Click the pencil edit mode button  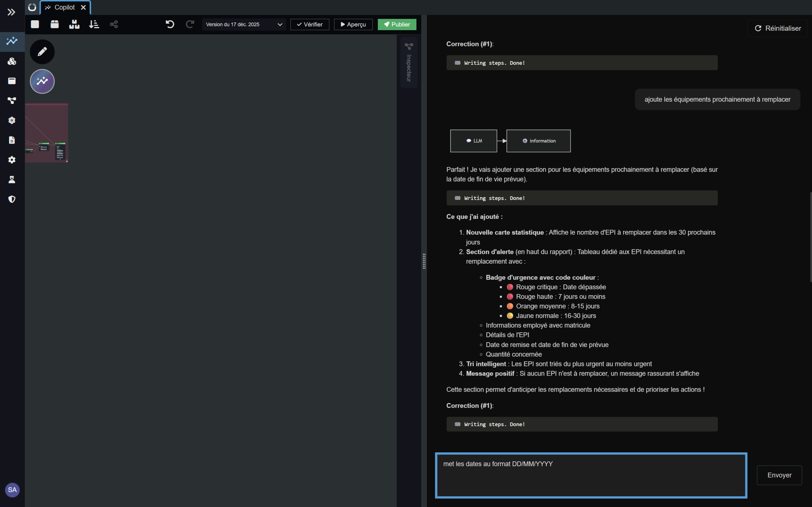click(x=42, y=52)
